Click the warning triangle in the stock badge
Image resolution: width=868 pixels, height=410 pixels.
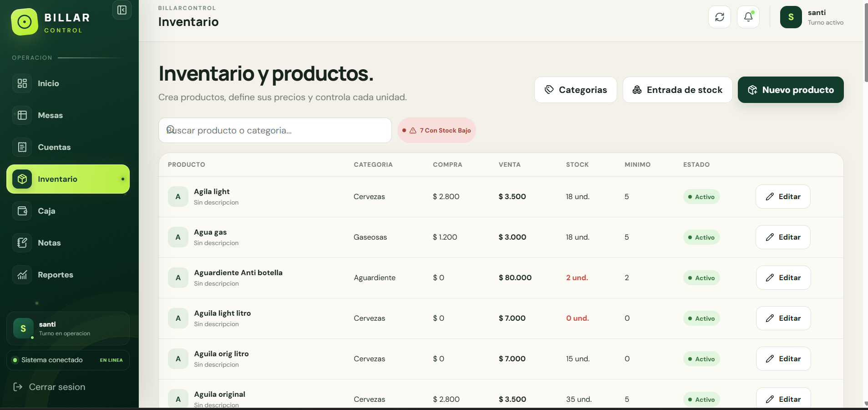413,130
